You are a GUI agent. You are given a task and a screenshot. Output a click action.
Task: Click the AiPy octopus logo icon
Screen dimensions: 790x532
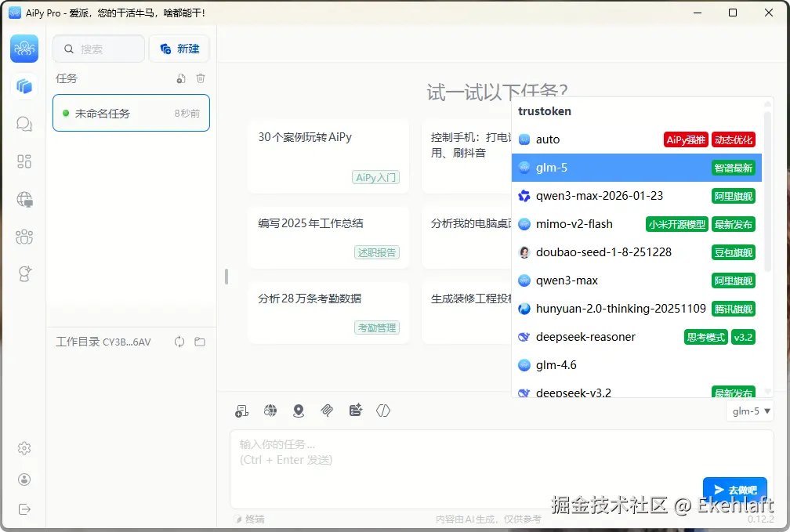click(24, 49)
